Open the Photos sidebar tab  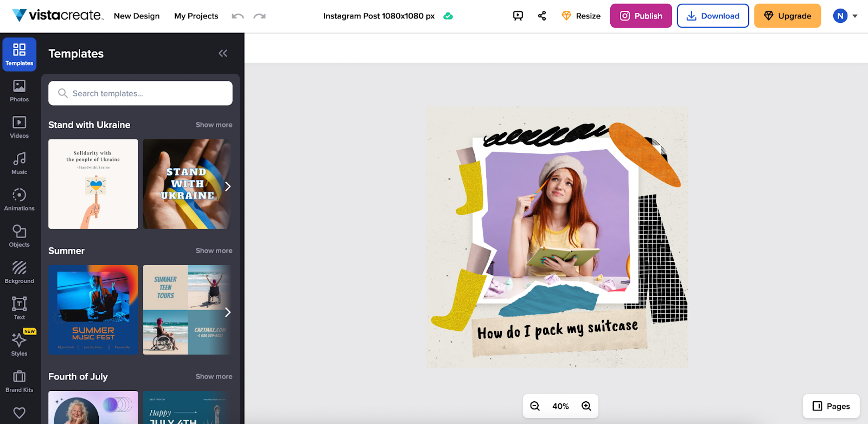pyautogui.click(x=20, y=91)
